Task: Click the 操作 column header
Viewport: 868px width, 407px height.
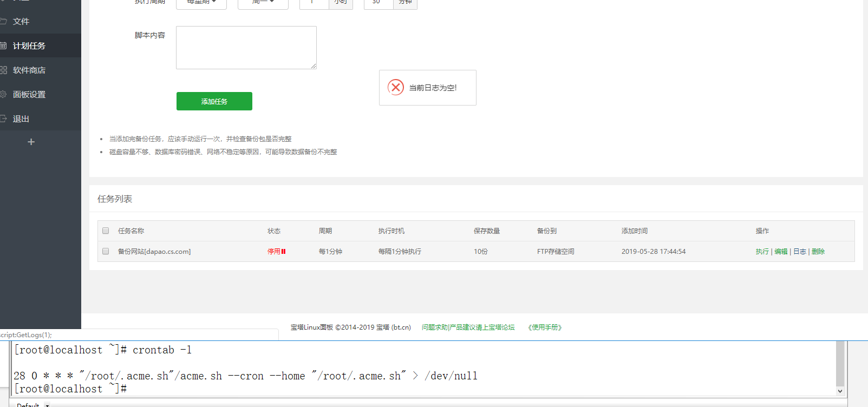Action: [x=762, y=231]
